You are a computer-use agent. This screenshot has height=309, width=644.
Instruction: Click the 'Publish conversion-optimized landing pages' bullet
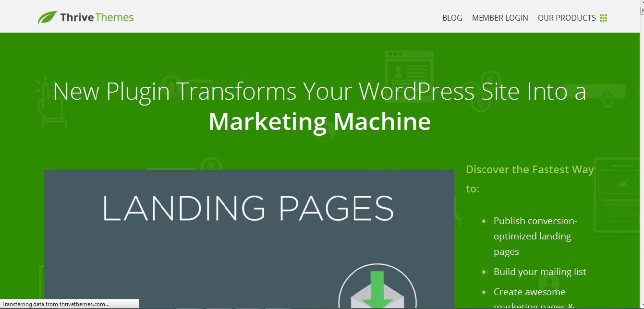535,236
